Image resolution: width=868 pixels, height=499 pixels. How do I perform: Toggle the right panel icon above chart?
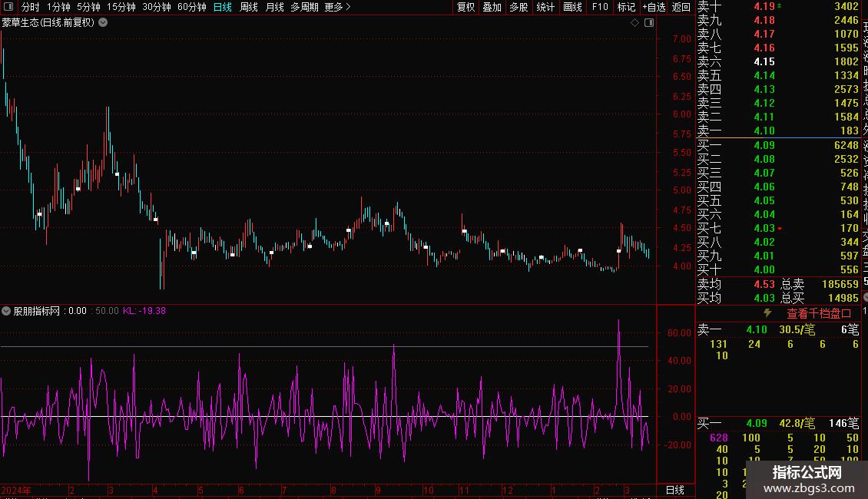[x=650, y=23]
